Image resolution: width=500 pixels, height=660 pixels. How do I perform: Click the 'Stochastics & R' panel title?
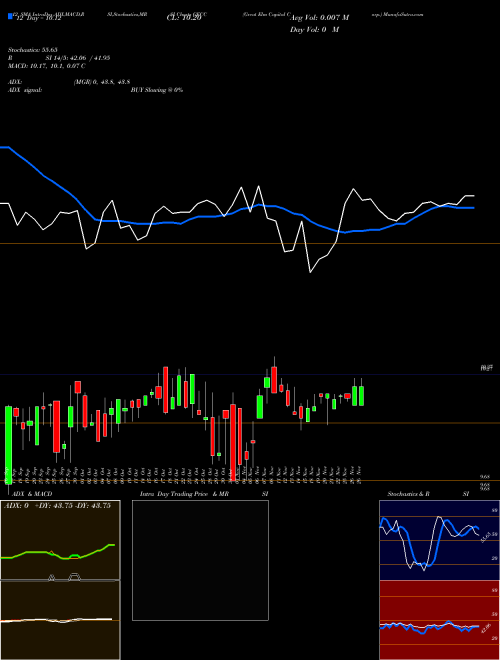point(408,494)
